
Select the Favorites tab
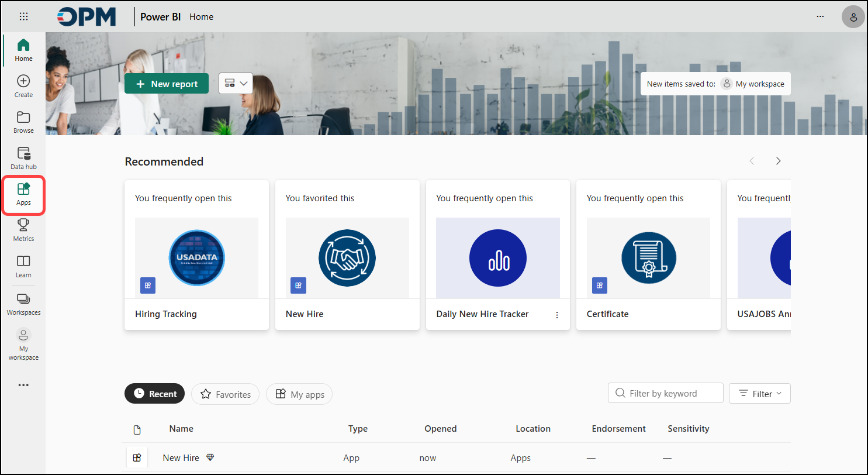226,394
